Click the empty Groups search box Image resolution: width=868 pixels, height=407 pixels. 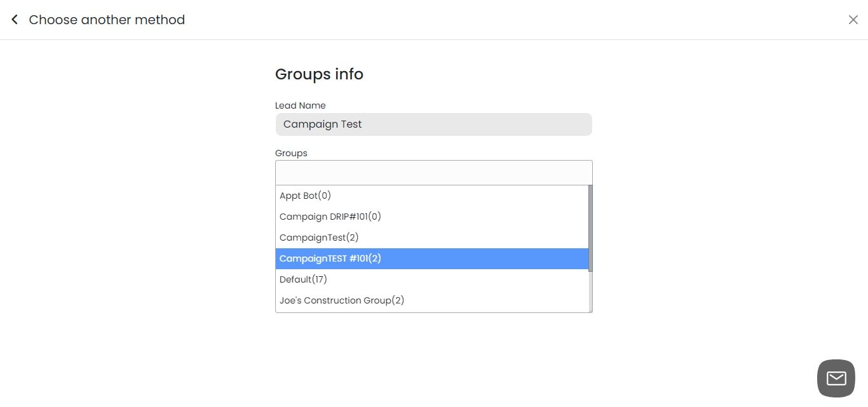point(434,172)
